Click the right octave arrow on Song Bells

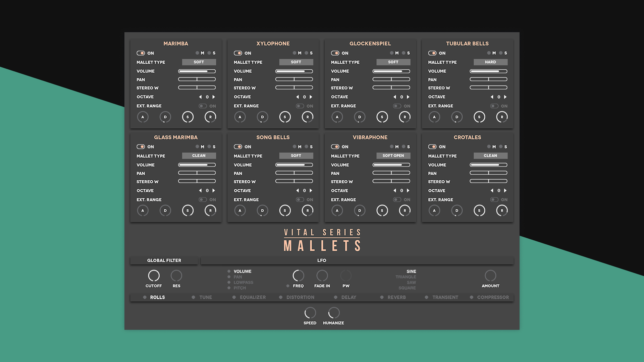coord(311,190)
